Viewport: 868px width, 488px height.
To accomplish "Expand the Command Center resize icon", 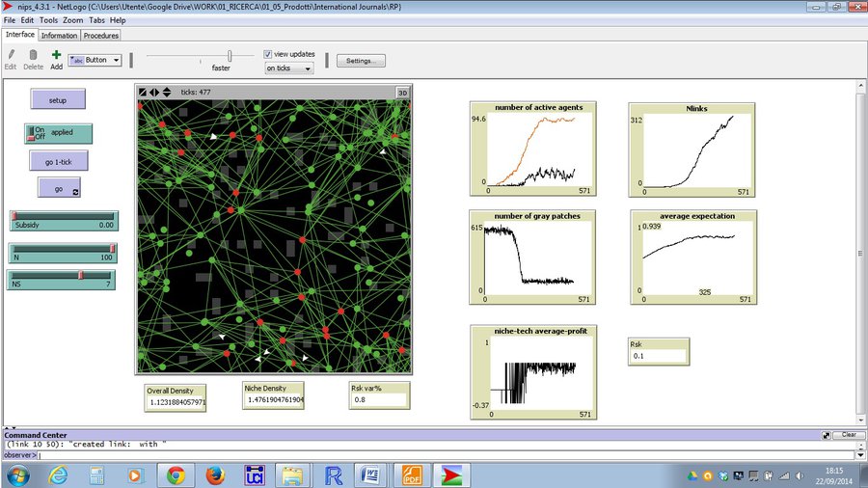I will (x=827, y=435).
